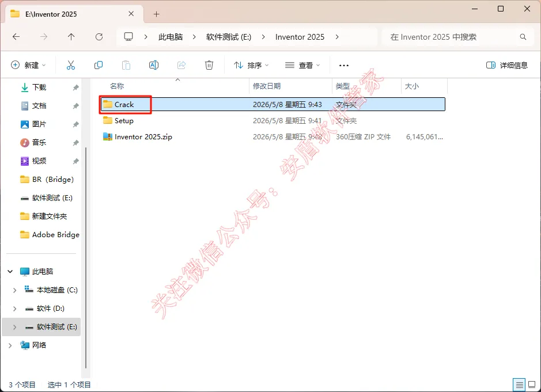Collapse the This PC (此电脑) tree node

point(10,272)
